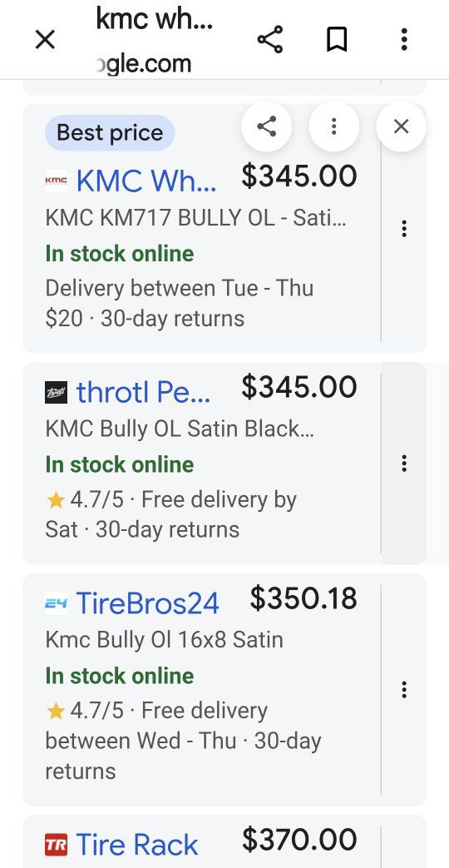Tap the throtl store logo icon
This screenshot has height=868, width=449.
[56, 393]
